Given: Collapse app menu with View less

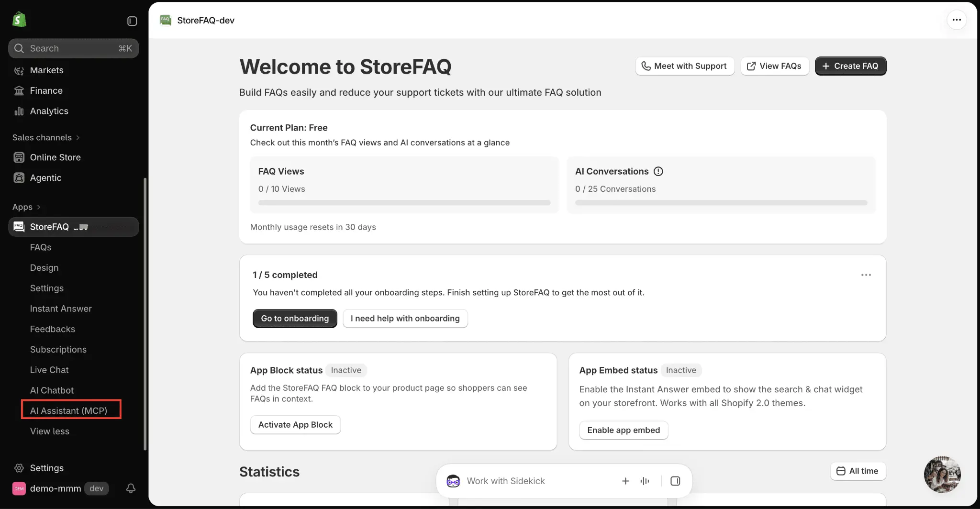Looking at the screenshot, I should [x=50, y=431].
